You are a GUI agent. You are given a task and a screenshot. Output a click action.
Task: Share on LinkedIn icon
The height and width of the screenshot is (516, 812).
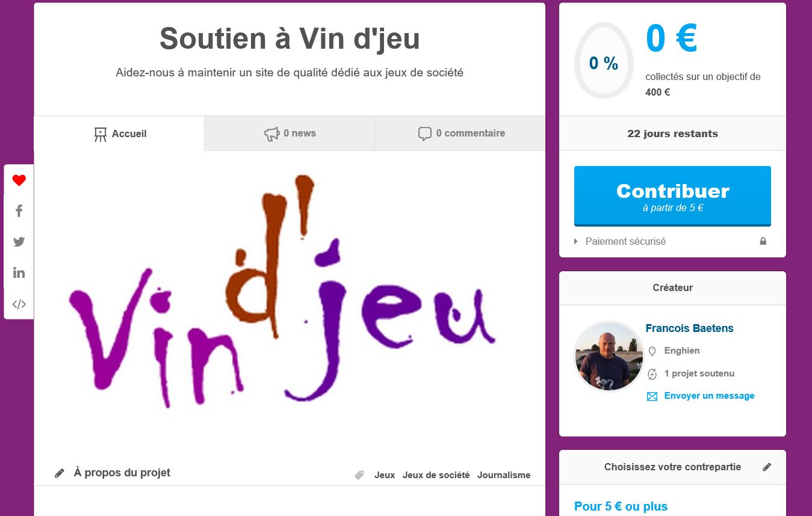(19, 272)
